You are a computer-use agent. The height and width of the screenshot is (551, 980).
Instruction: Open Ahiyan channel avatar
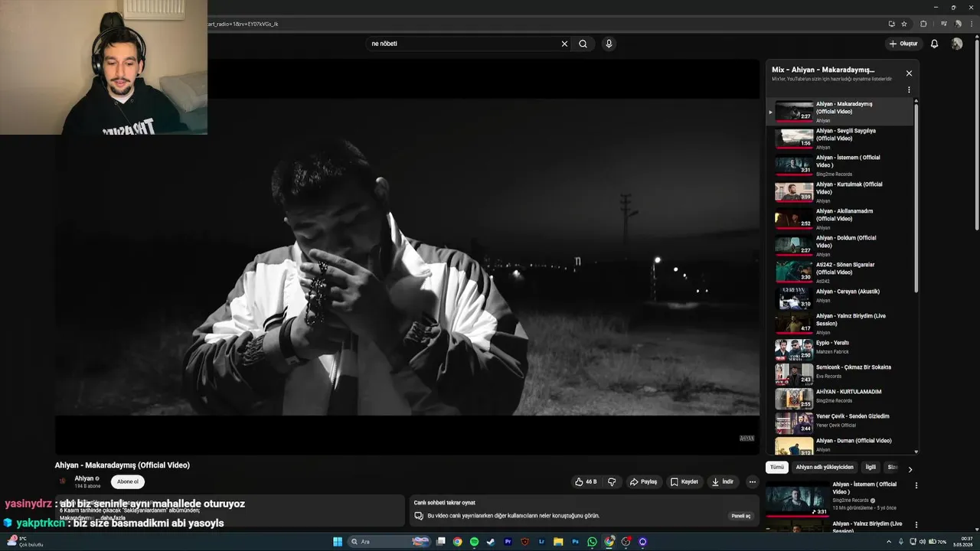pos(63,481)
